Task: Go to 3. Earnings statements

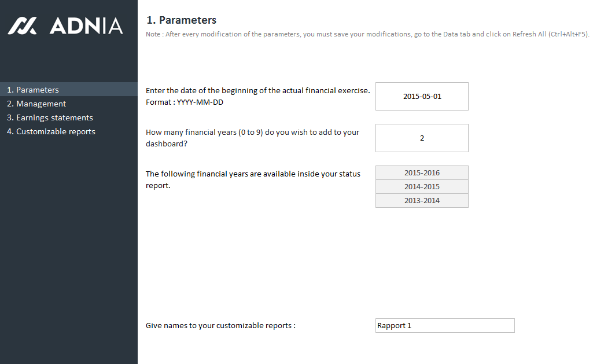Action: [50, 117]
